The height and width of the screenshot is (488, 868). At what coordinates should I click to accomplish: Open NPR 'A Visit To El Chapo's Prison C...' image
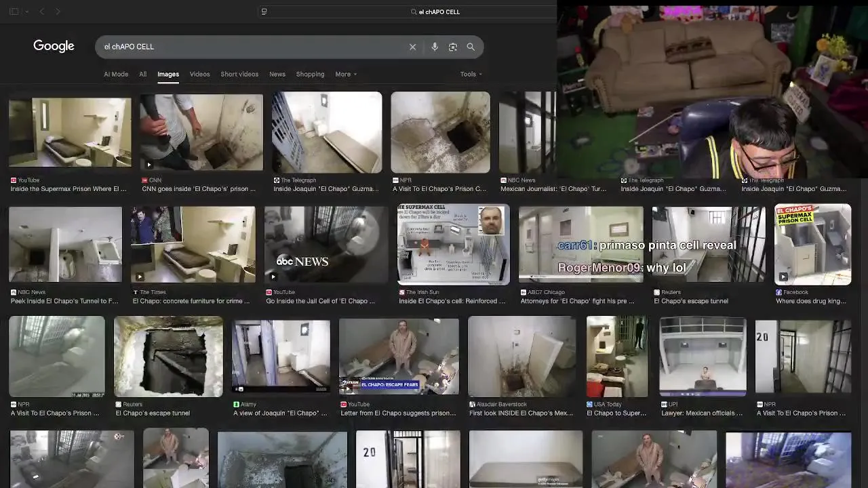[x=440, y=132]
